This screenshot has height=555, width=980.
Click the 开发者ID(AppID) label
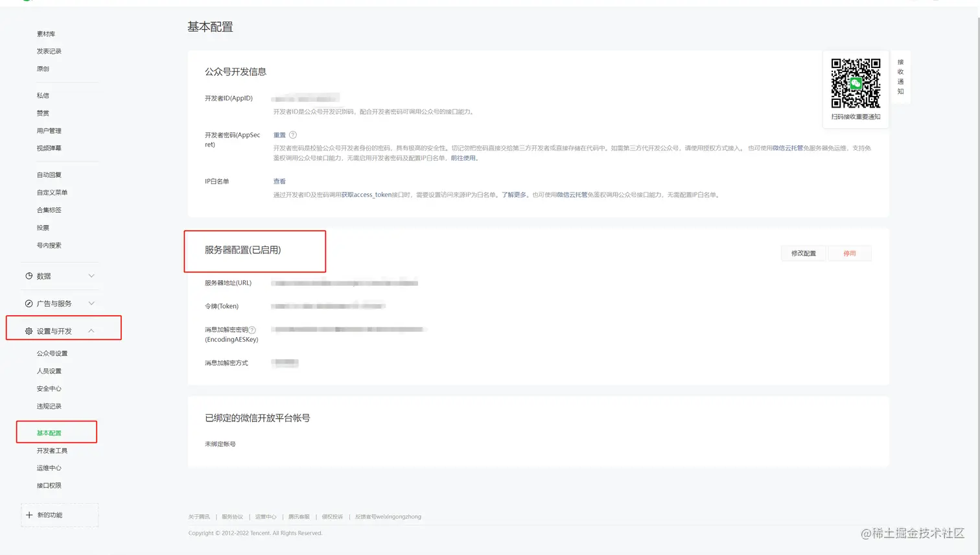229,99
